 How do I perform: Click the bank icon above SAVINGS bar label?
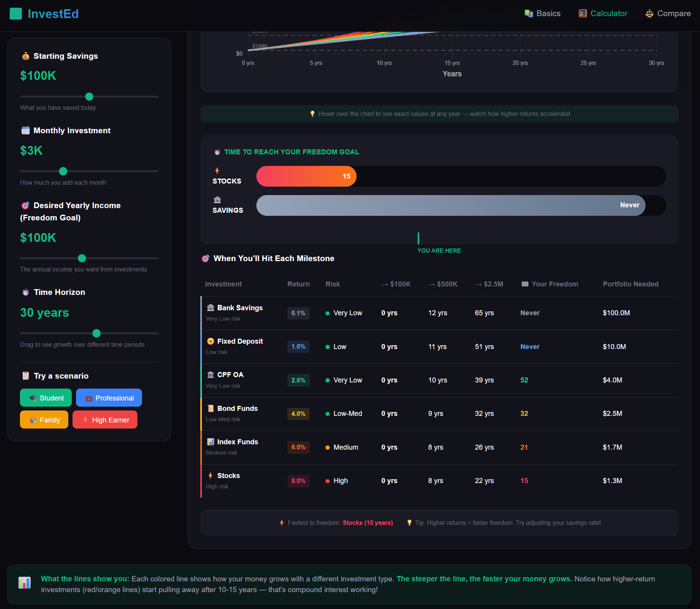pos(217,200)
